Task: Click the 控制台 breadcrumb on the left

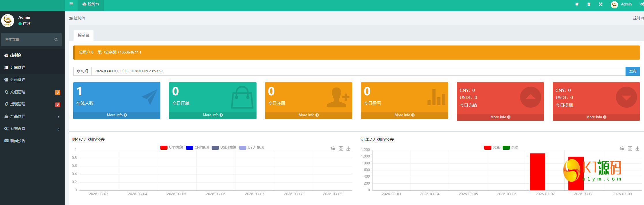Action: coord(77,18)
